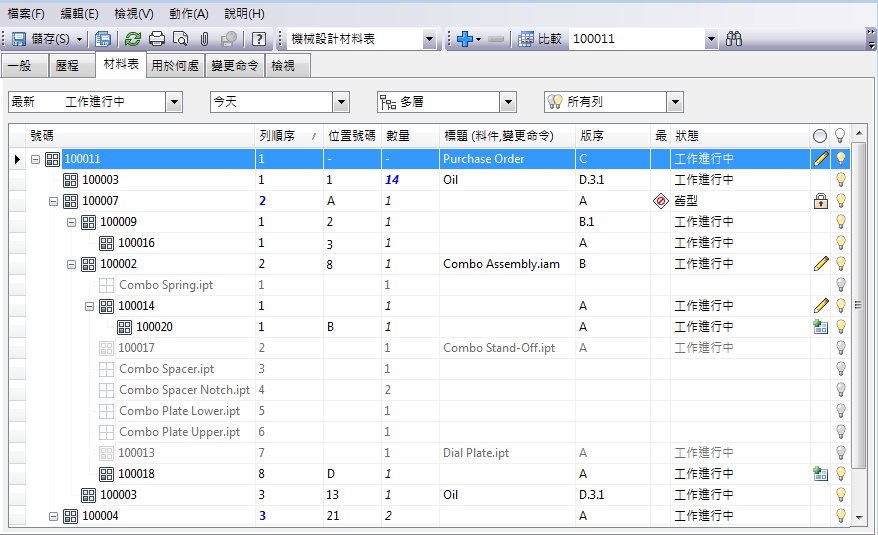878x535 pixels.
Task: Sort by the 號碼 column header
Action: click(x=141, y=136)
